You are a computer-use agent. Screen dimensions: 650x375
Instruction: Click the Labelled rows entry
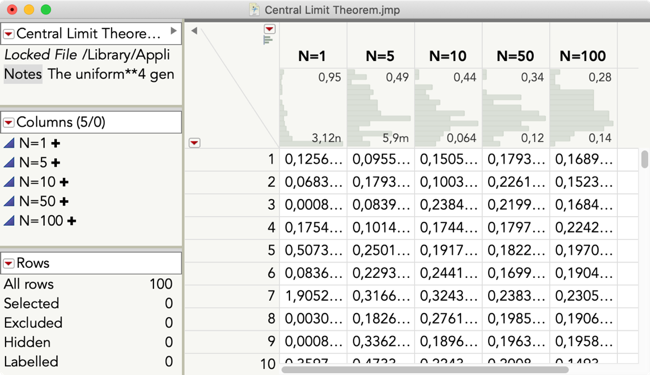point(88,362)
